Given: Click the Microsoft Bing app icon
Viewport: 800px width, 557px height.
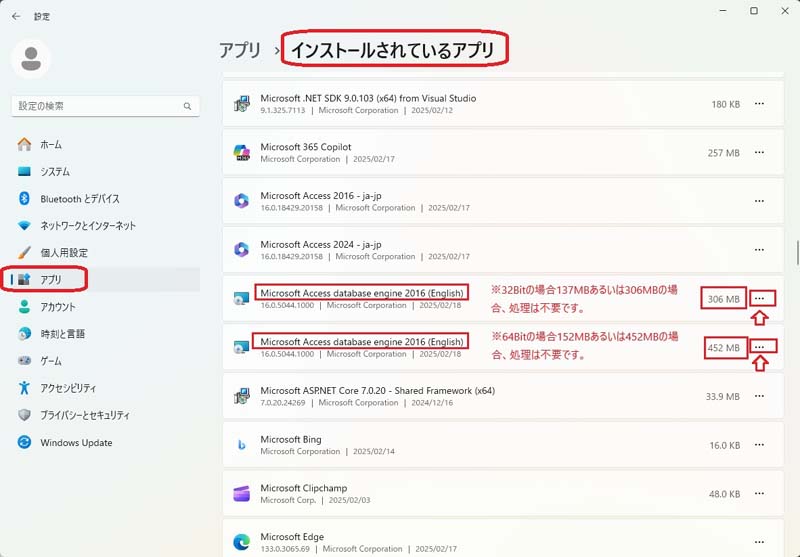Looking at the screenshot, I should tap(241, 445).
